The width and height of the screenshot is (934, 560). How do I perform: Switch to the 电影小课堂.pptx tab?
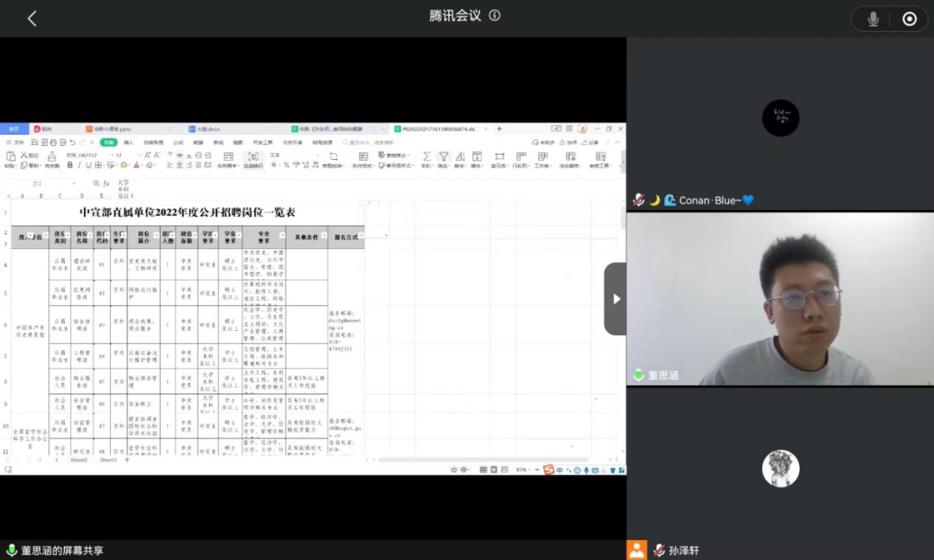(x=112, y=129)
